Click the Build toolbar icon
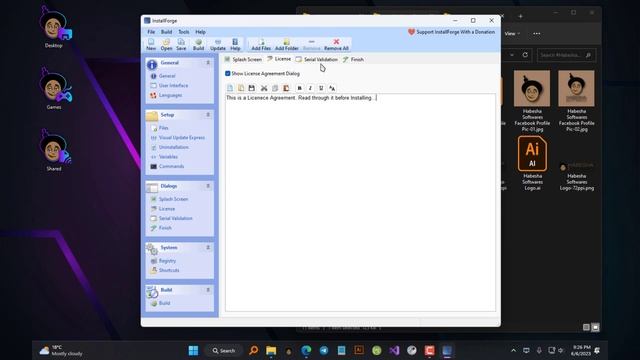Viewport: 640px width, 360px height. point(198,44)
